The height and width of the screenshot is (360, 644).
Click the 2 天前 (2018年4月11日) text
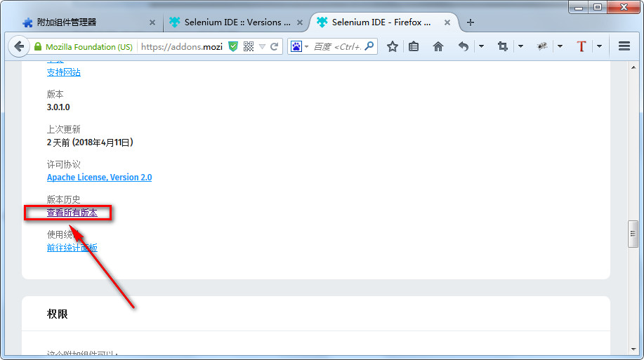click(x=90, y=142)
